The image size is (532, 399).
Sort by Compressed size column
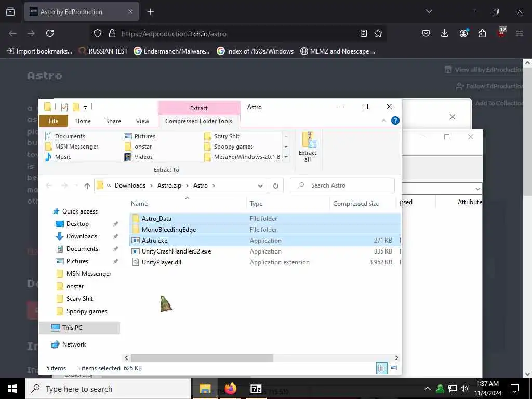tap(355, 204)
